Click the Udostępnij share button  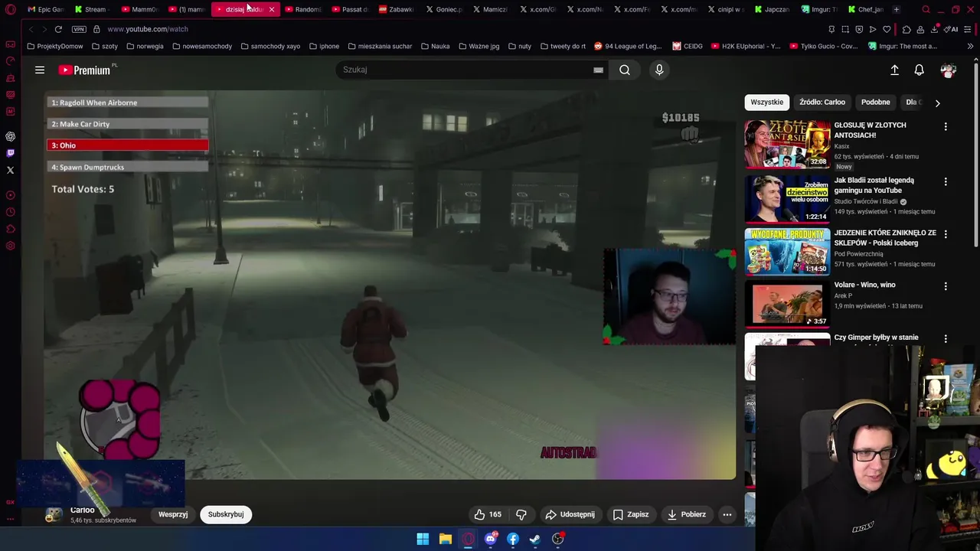570,514
